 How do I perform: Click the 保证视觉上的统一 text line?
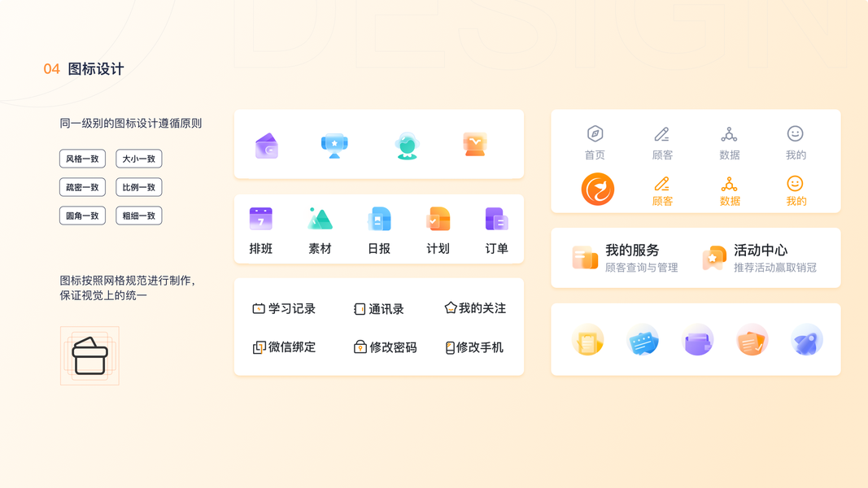coord(103,295)
